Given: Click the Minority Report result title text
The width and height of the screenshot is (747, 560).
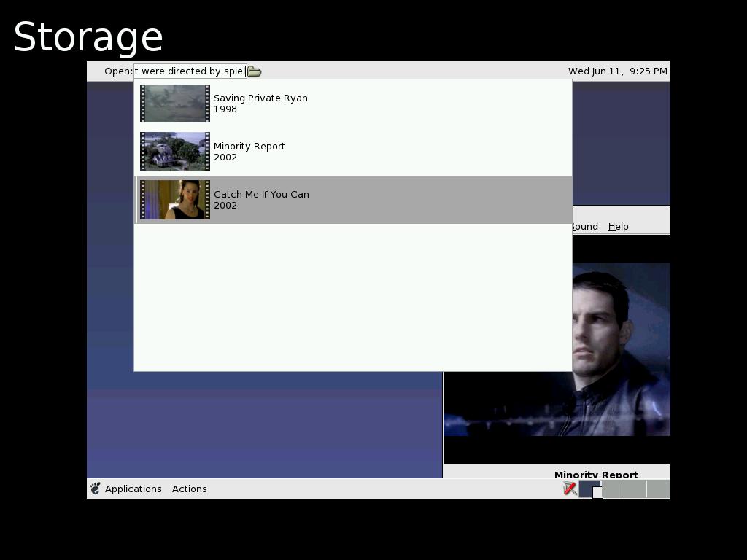Looking at the screenshot, I should click(x=249, y=146).
